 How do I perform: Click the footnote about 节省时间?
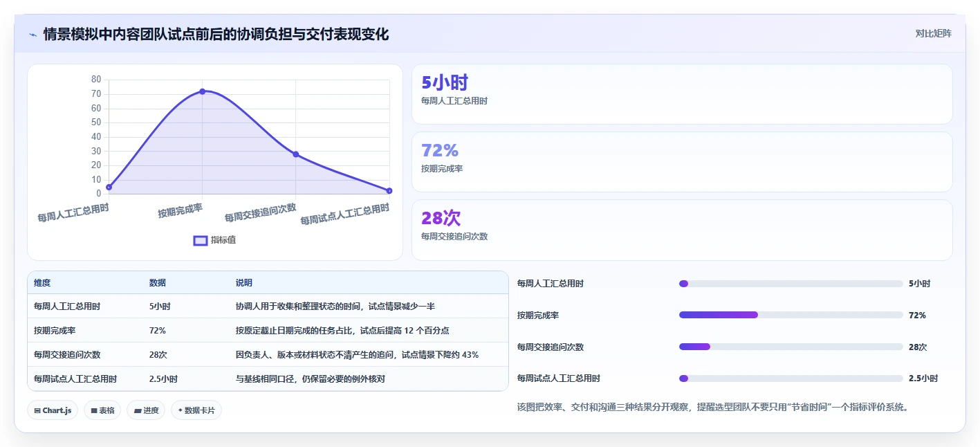pyautogui.click(x=712, y=408)
